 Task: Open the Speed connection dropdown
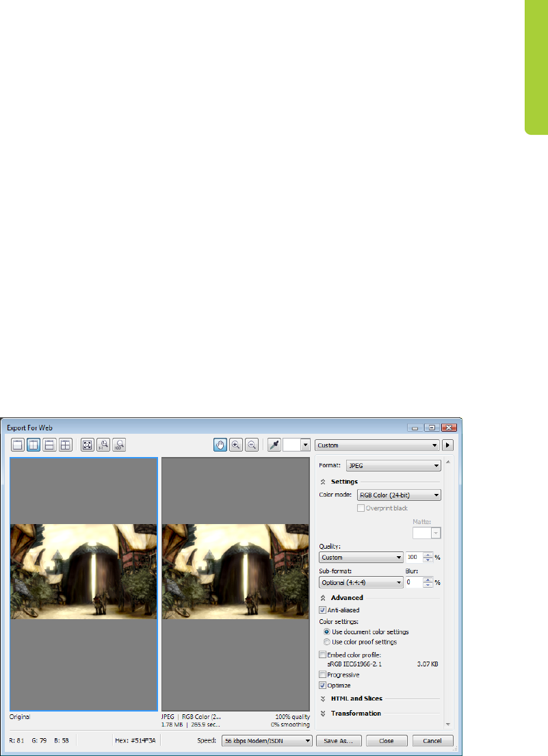(x=267, y=740)
